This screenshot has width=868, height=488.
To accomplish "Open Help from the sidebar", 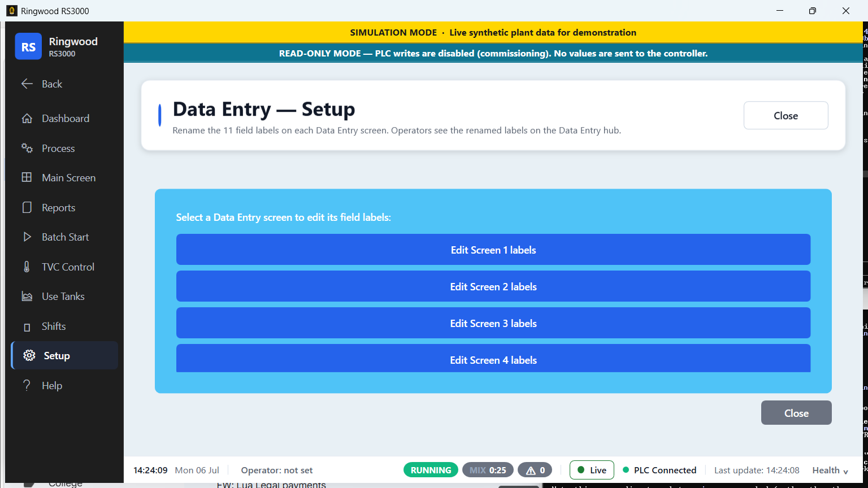I will [x=64, y=385].
